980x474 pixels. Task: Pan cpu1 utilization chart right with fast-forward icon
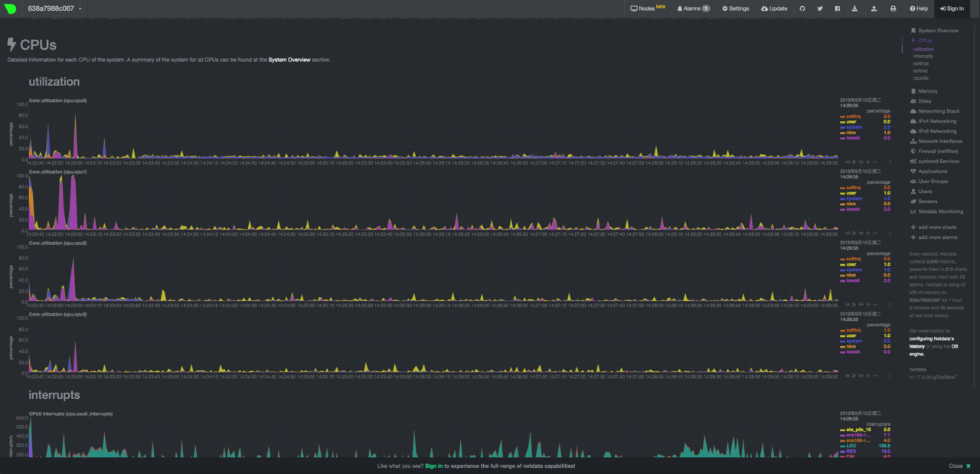click(x=861, y=233)
